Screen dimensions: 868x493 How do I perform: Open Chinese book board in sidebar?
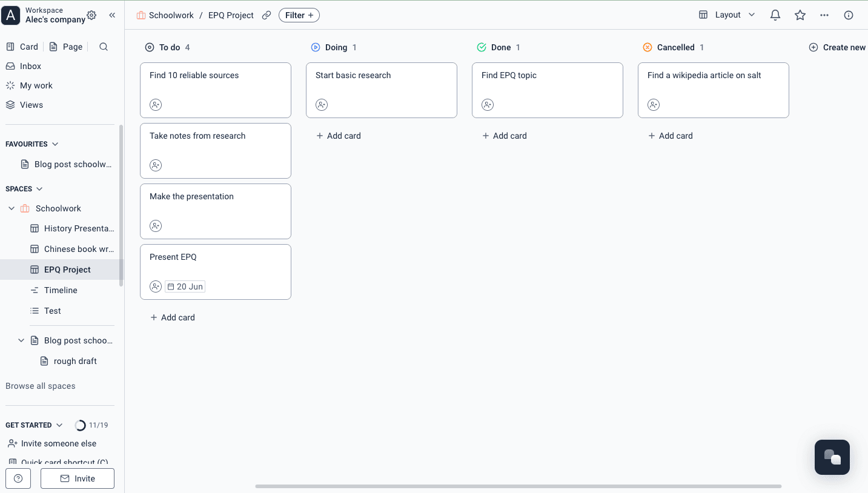[71, 249]
